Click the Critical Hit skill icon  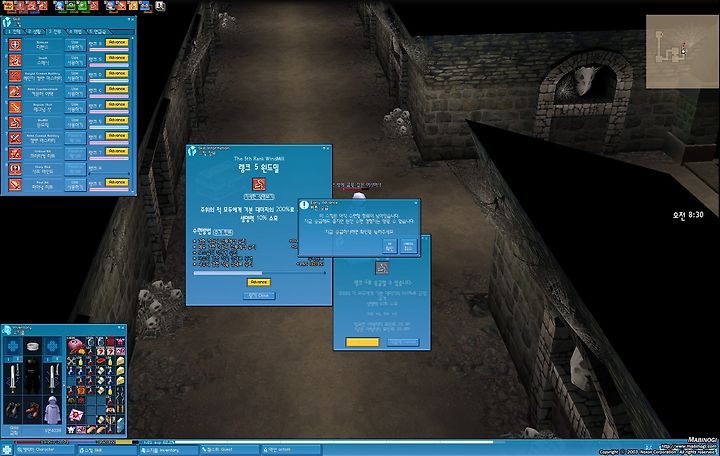tap(15, 154)
